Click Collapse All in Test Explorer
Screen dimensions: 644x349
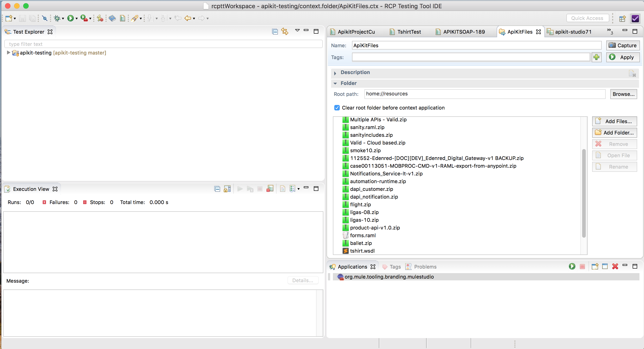(275, 32)
